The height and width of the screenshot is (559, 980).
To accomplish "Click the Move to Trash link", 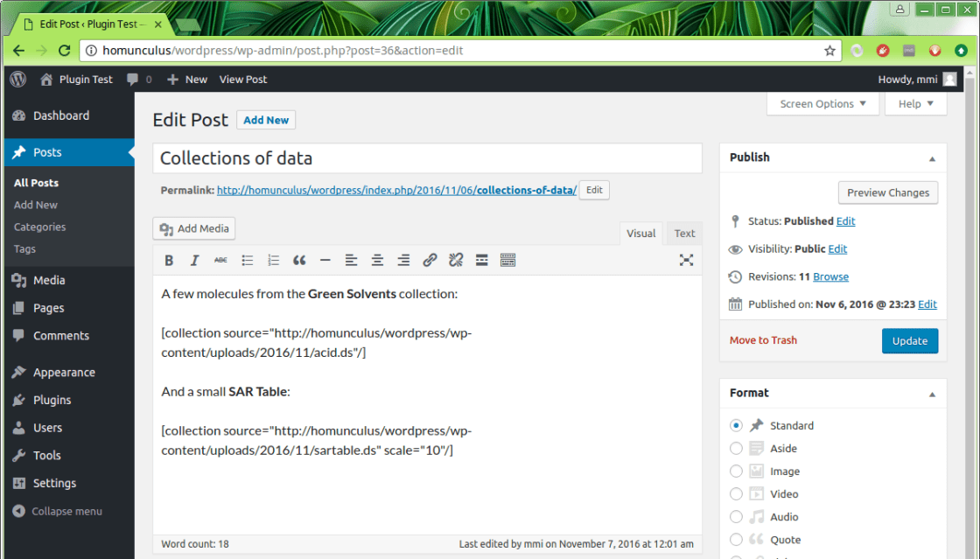I will click(x=763, y=340).
